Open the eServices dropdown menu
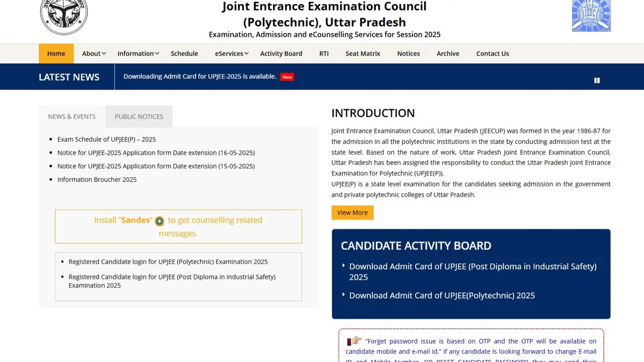Image resolution: width=644 pixels, height=362 pixels. click(x=231, y=53)
